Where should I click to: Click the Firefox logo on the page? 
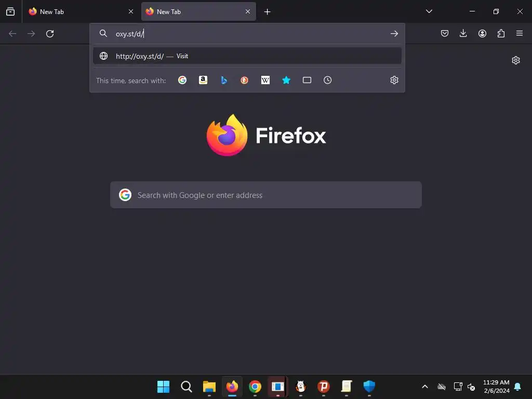tap(267, 136)
